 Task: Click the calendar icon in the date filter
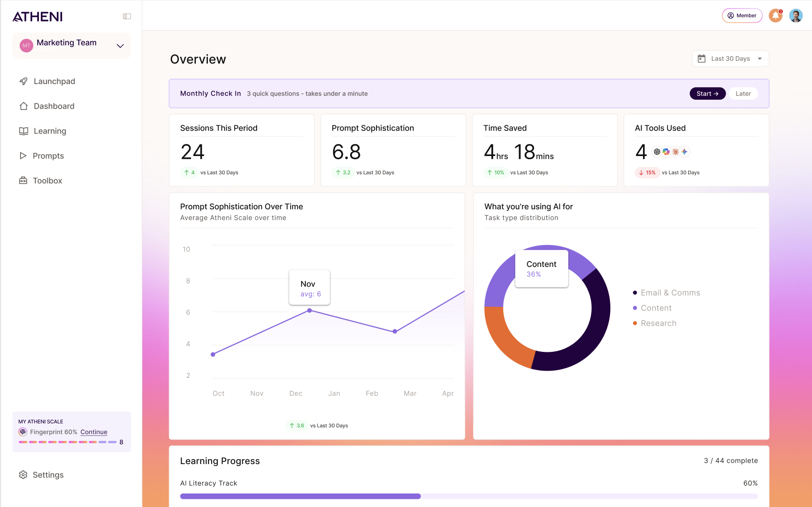pyautogui.click(x=702, y=59)
